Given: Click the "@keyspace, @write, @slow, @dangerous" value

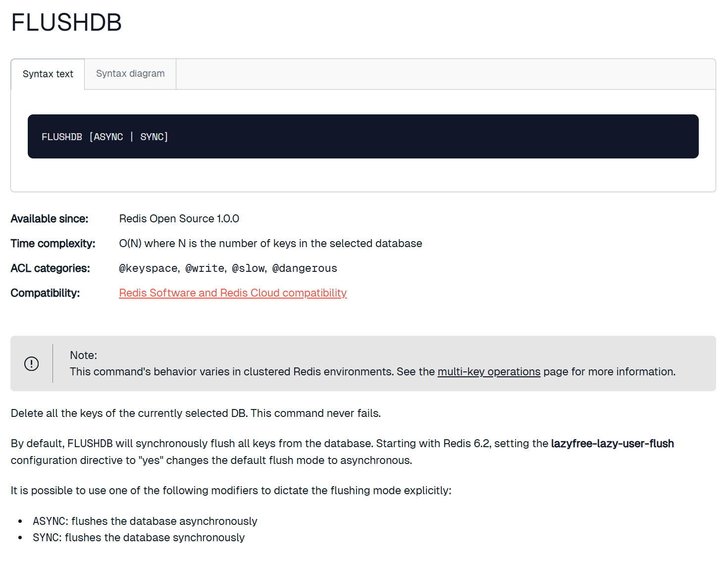Looking at the screenshot, I should (x=228, y=268).
